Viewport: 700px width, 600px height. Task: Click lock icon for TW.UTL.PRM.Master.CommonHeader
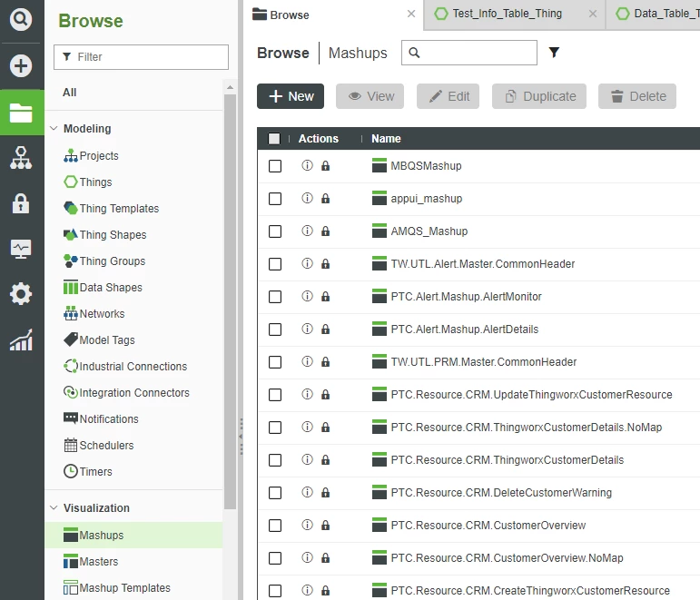click(325, 361)
